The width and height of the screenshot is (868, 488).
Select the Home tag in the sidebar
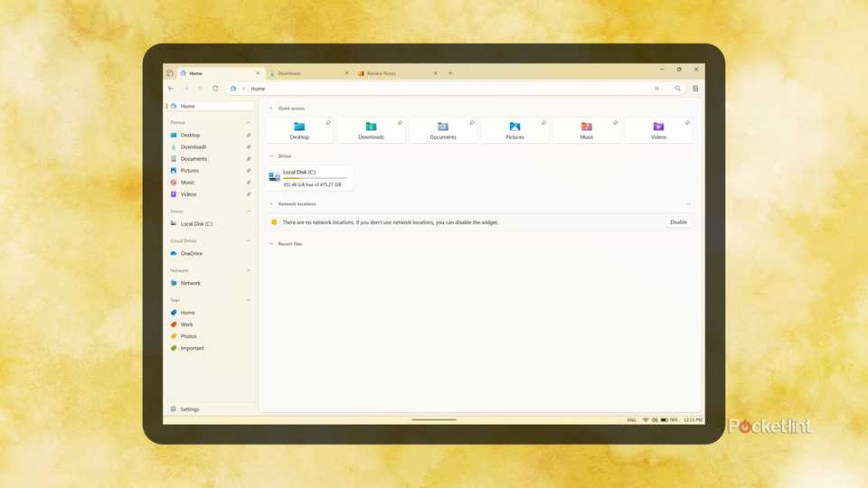pos(211,313)
